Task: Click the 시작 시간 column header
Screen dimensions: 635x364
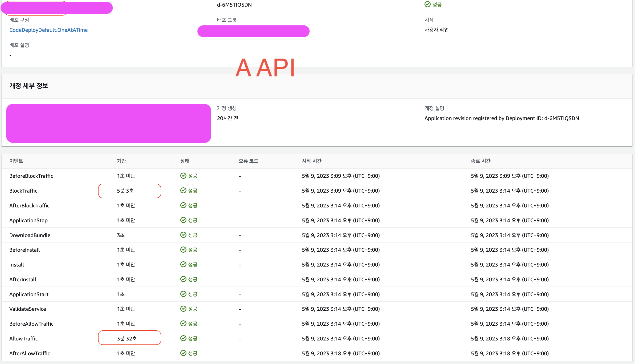Action: click(312, 161)
